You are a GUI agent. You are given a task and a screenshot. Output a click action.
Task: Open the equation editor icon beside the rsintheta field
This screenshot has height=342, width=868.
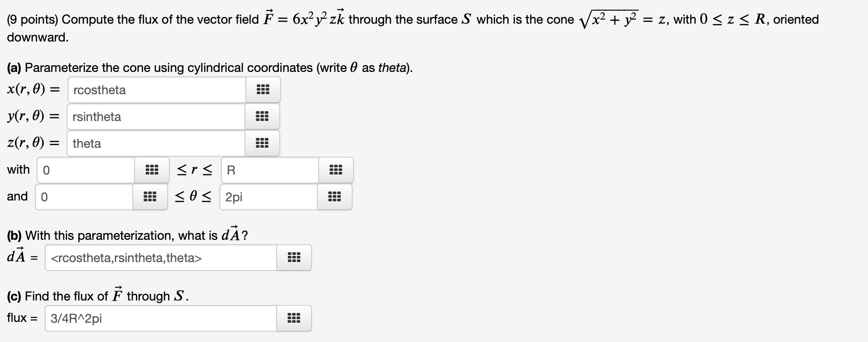tap(263, 117)
